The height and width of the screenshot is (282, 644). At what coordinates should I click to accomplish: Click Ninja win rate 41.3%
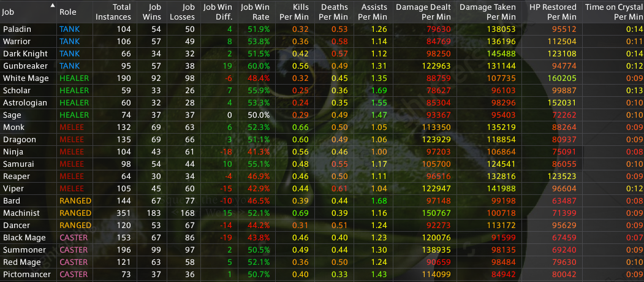259,151
